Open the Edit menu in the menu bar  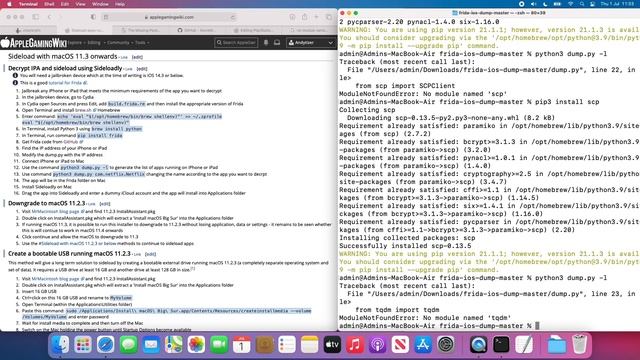[65, 4]
